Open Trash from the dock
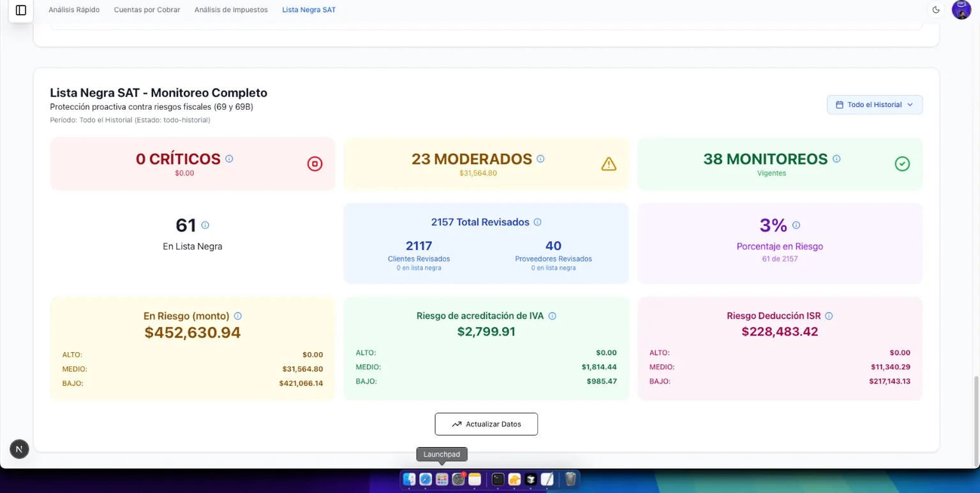980x493 pixels. coord(570,479)
